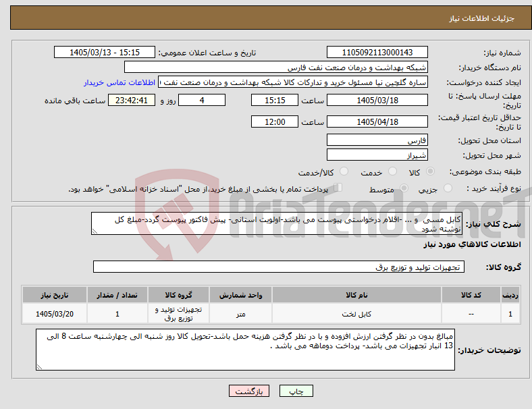
Task: Click the quantity cell showing 1
Action: pos(117,314)
